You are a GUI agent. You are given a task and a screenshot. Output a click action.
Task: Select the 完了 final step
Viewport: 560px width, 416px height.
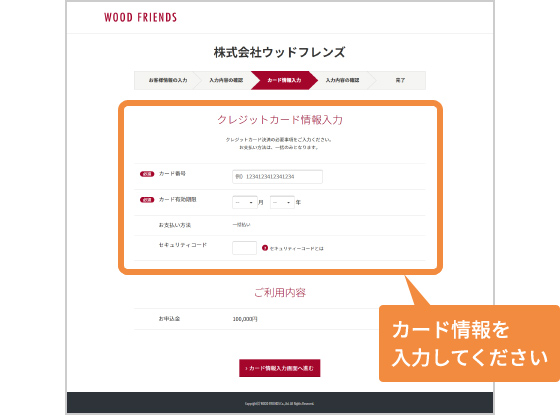400,80
